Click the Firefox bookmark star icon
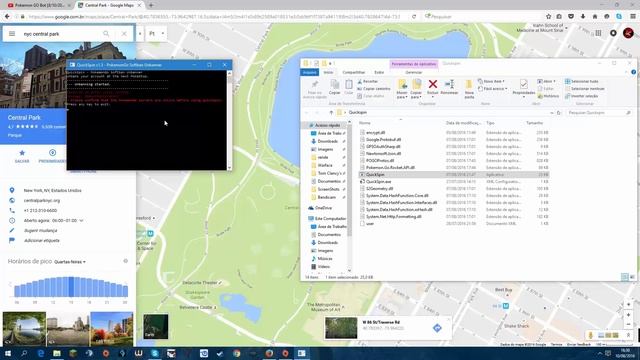 point(548,17)
